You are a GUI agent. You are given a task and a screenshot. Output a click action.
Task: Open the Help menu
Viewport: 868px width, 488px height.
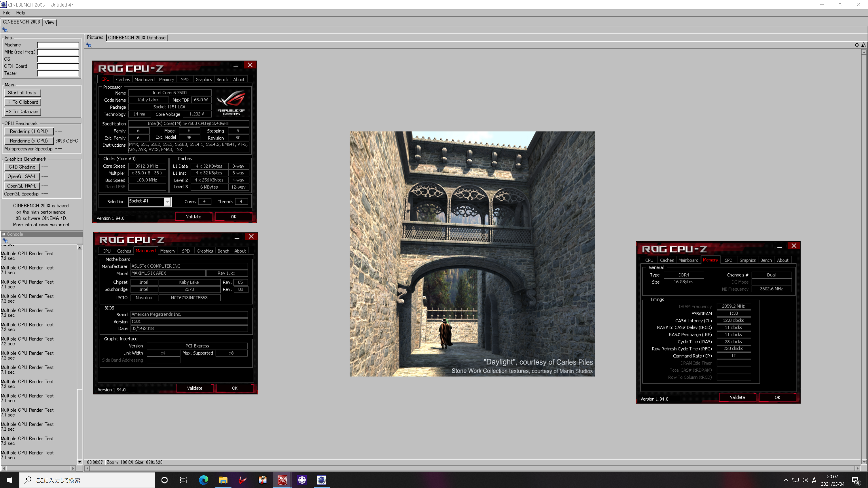point(21,12)
